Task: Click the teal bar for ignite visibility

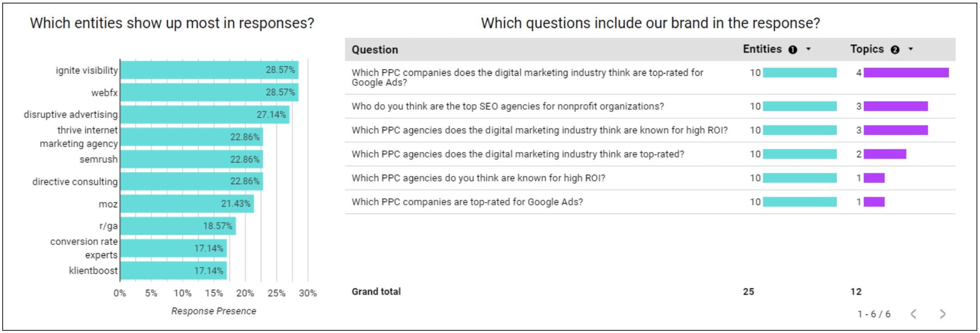Action: coord(208,70)
